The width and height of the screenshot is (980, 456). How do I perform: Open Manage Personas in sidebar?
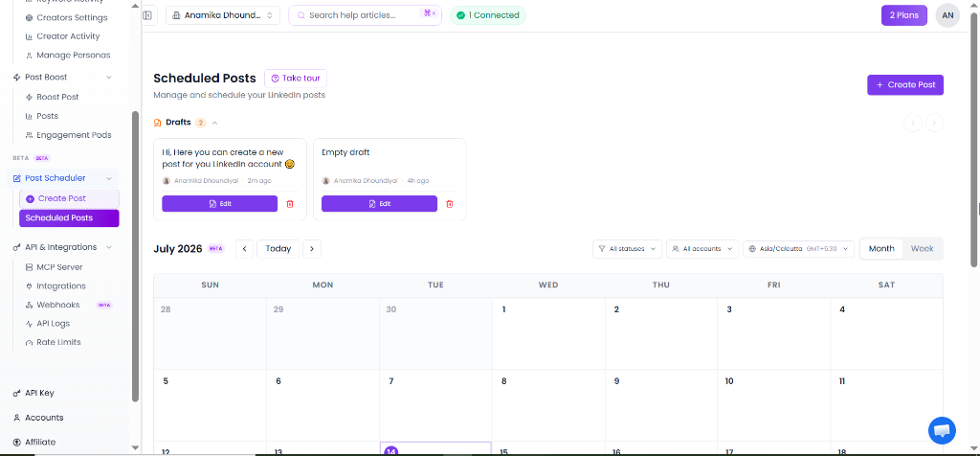[x=68, y=55]
